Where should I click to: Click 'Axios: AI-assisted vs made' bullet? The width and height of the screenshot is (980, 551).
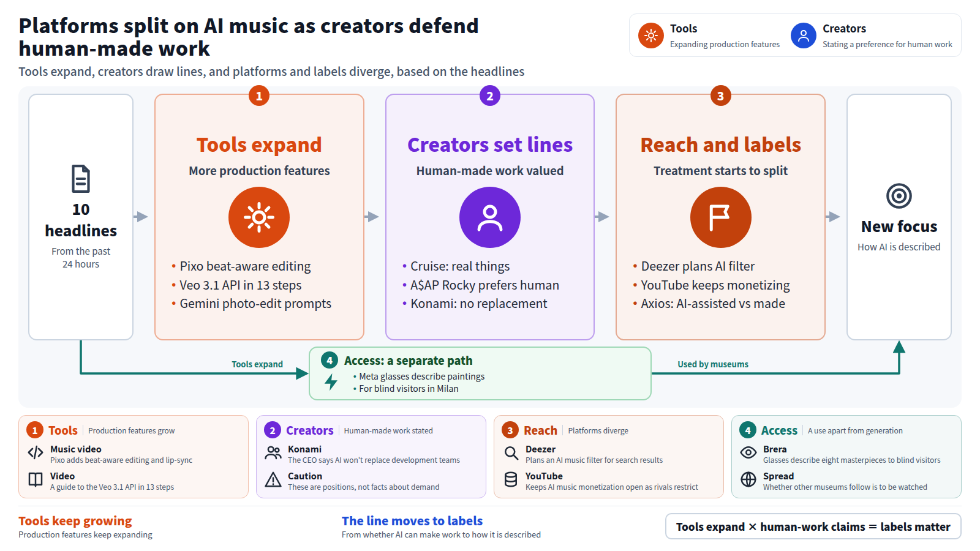coord(713,304)
